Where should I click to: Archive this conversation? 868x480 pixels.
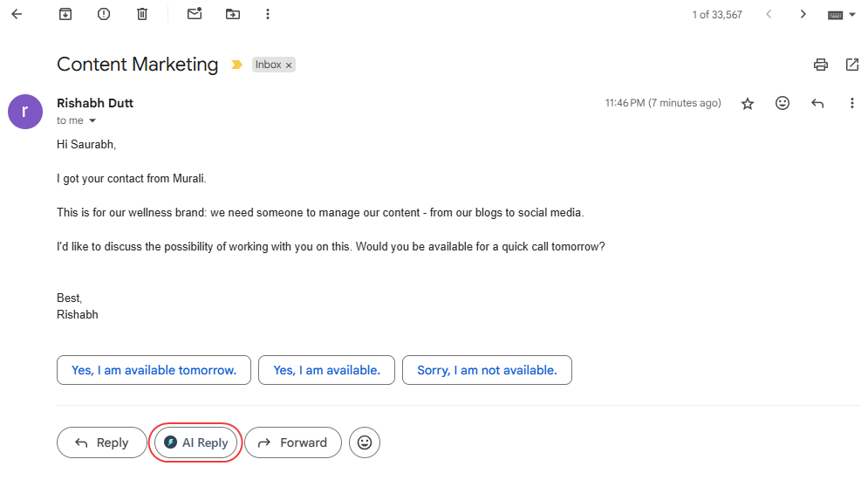(65, 14)
